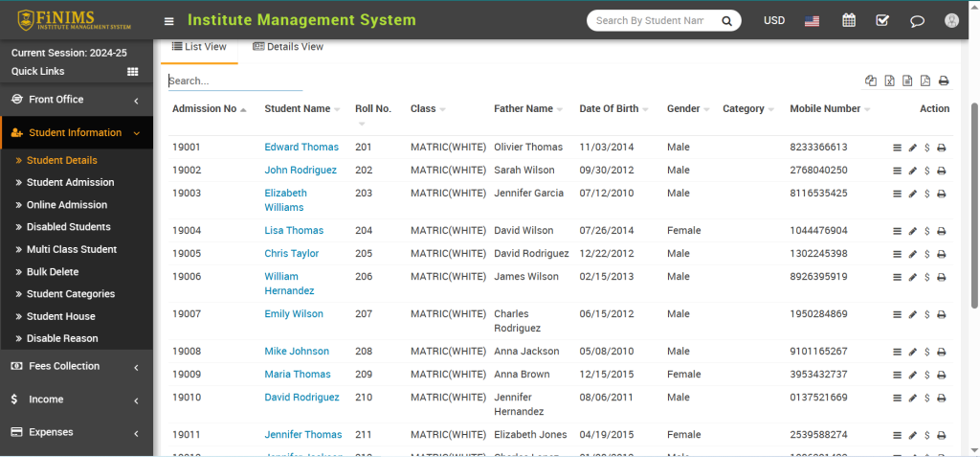This screenshot has height=457, width=980.
Task: Open Lisa Thomas student profile link
Action: pyautogui.click(x=294, y=231)
